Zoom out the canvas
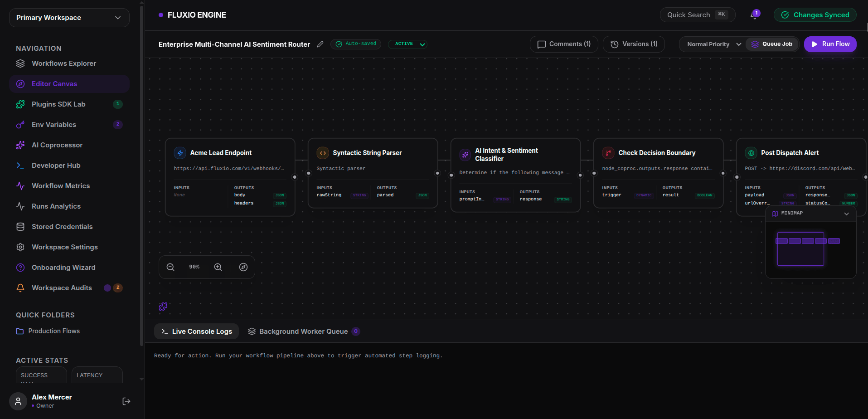Image resolution: width=868 pixels, height=419 pixels. coord(170,267)
